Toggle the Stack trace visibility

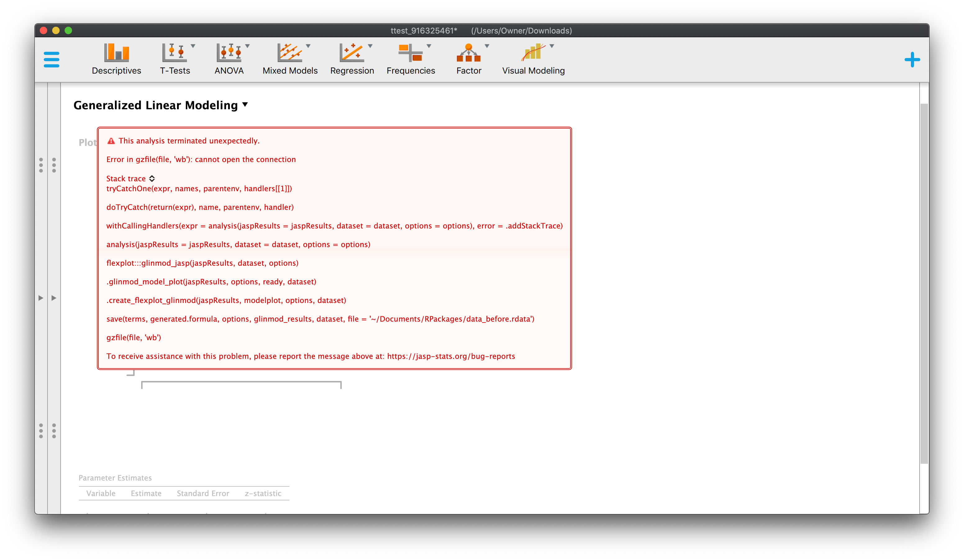coord(152,178)
